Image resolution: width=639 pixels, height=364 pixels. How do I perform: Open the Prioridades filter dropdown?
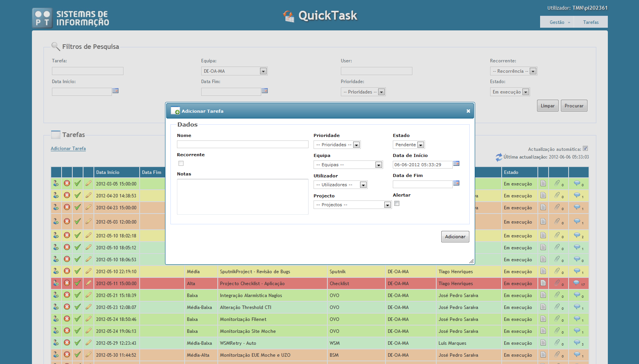tap(363, 92)
